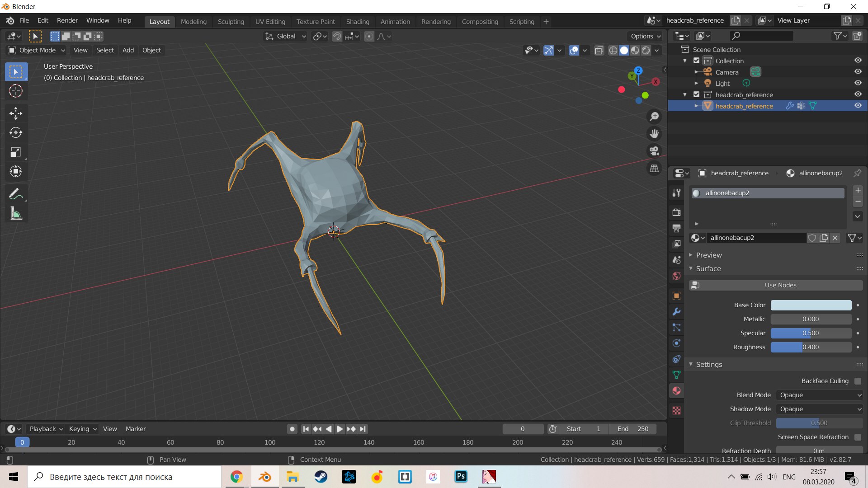Open the Playback dropdown in timeline

[x=46, y=429]
